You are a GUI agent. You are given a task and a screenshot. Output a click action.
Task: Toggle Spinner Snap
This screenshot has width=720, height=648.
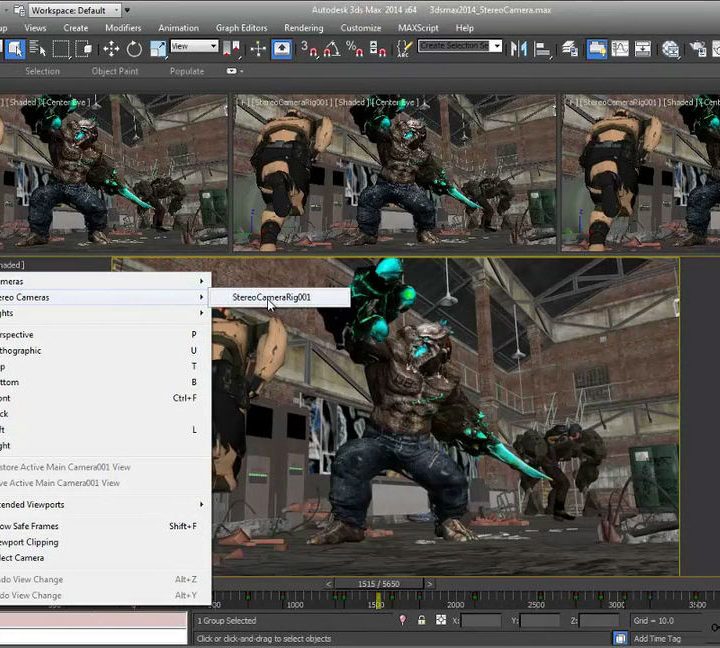click(377, 49)
